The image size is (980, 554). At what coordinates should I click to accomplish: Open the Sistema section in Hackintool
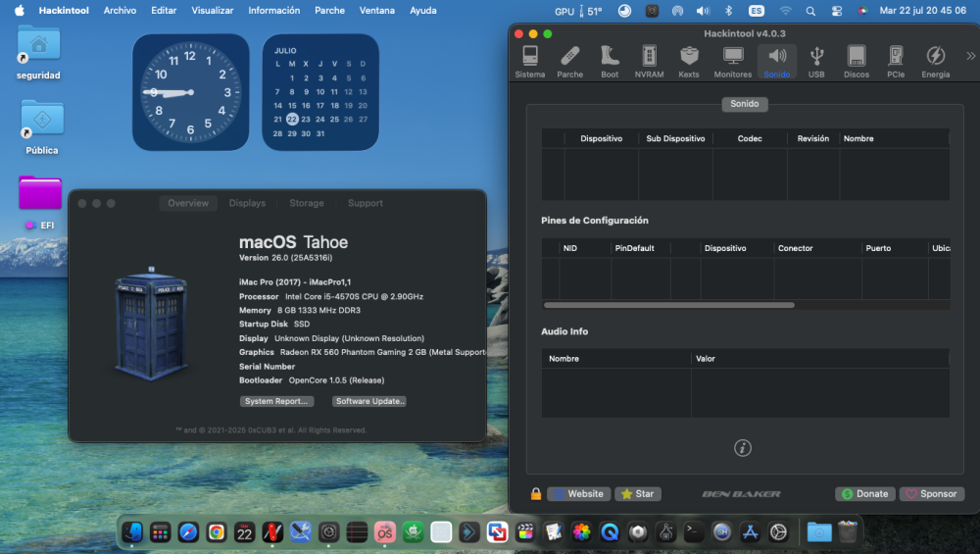point(530,61)
